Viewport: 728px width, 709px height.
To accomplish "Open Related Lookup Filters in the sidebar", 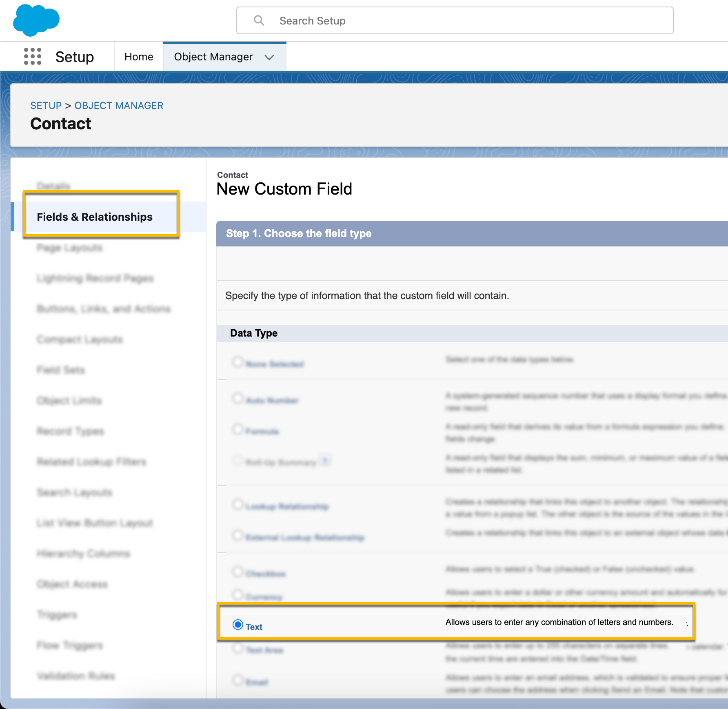I will (x=91, y=462).
